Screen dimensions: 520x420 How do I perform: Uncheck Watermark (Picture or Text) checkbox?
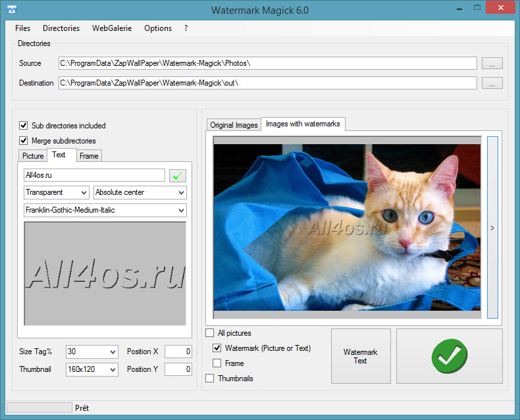click(x=217, y=348)
